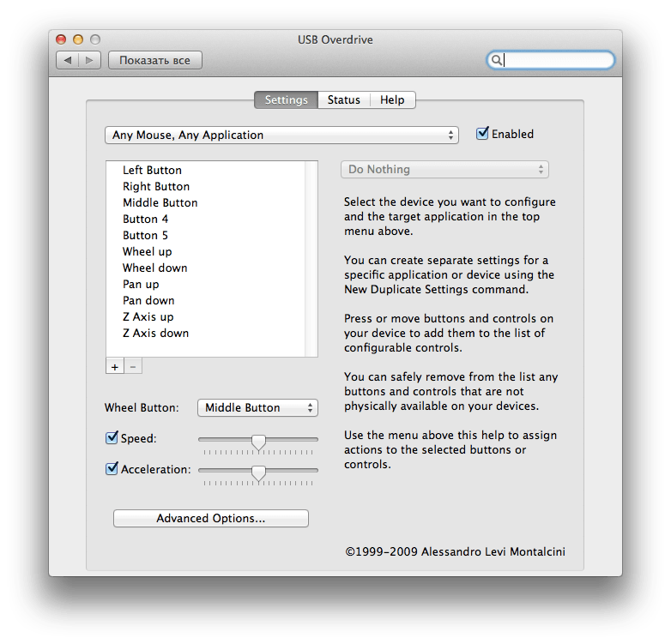This screenshot has height=644, width=671.
Task: Click the Показать все button
Action: tap(155, 60)
